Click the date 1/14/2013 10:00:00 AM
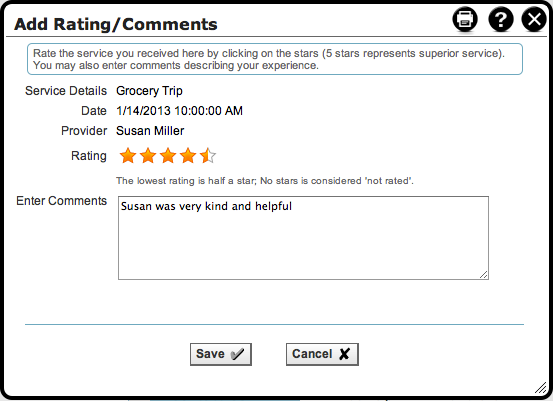Screen dimensions: 553x401 pyautogui.click(x=179, y=111)
